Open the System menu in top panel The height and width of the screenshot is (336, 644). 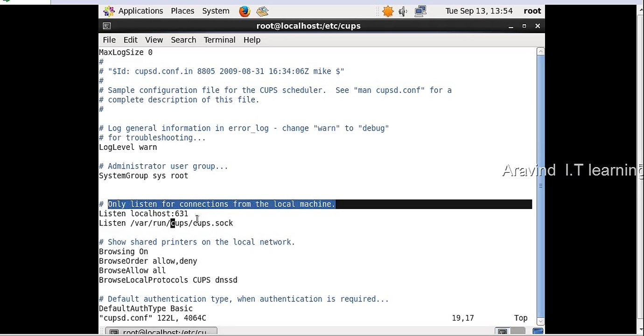tap(216, 11)
